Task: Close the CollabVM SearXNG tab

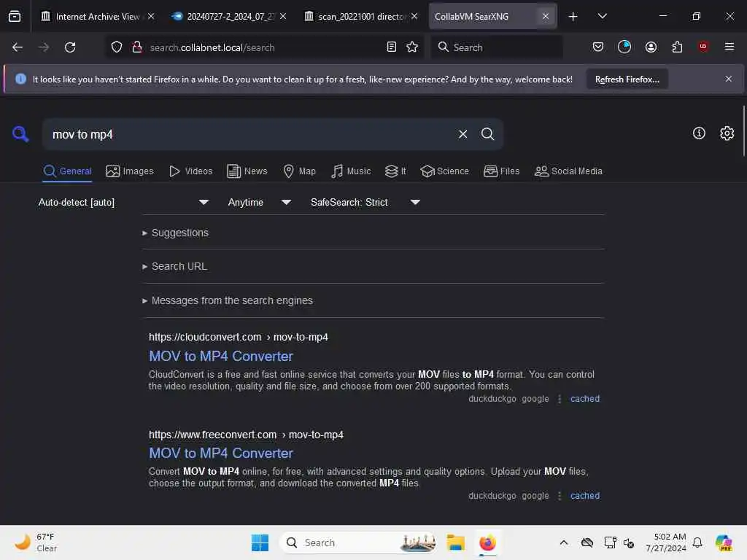Action: coord(546,17)
